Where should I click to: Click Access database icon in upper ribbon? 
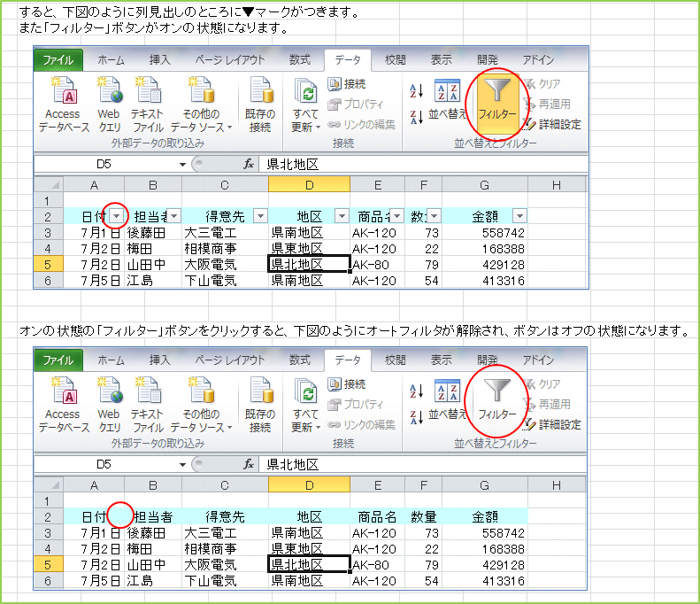65,90
